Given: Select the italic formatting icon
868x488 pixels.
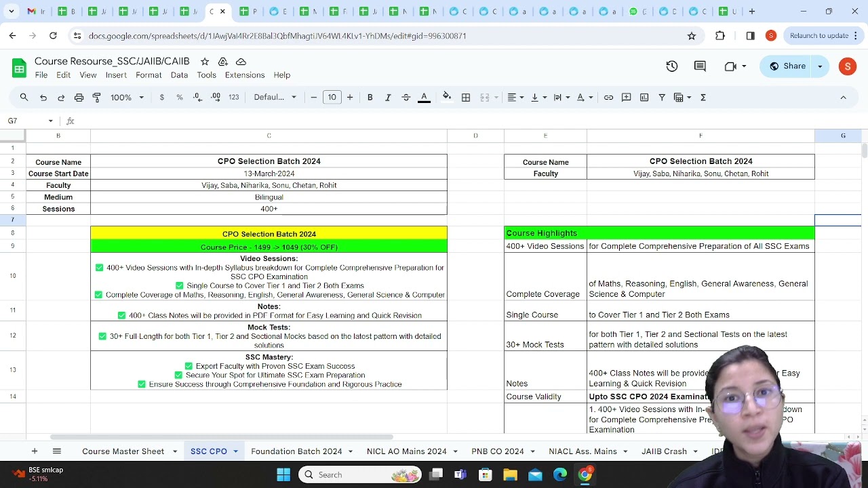Looking at the screenshot, I should (388, 97).
